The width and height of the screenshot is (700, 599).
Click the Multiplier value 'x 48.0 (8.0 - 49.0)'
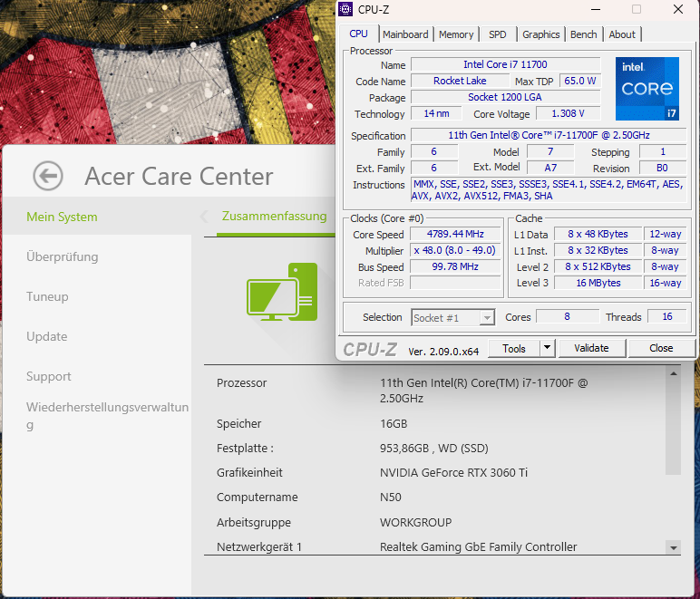click(455, 251)
